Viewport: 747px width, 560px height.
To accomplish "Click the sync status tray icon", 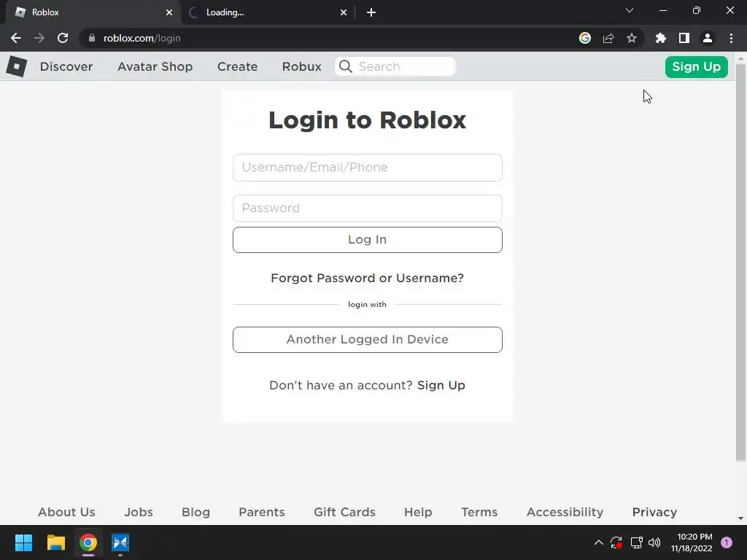I will [x=616, y=542].
